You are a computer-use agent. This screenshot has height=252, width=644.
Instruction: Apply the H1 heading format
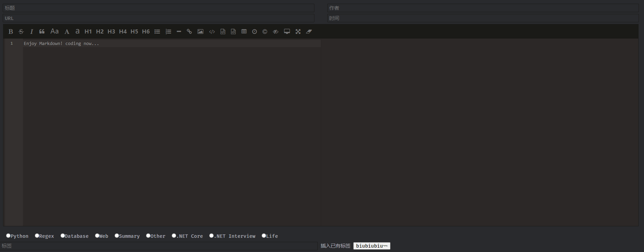[88, 31]
